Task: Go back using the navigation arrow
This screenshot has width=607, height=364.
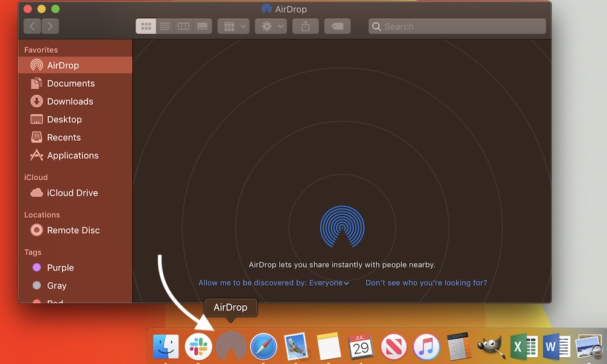Action: tap(31, 26)
